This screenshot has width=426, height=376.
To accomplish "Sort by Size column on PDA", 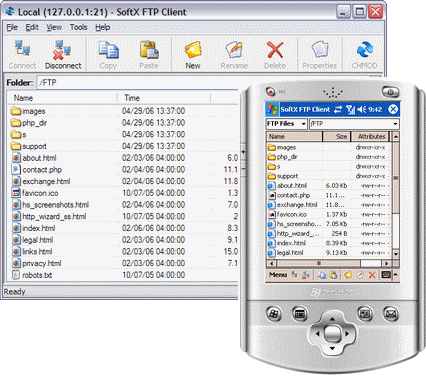I will click(x=336, y=136).
